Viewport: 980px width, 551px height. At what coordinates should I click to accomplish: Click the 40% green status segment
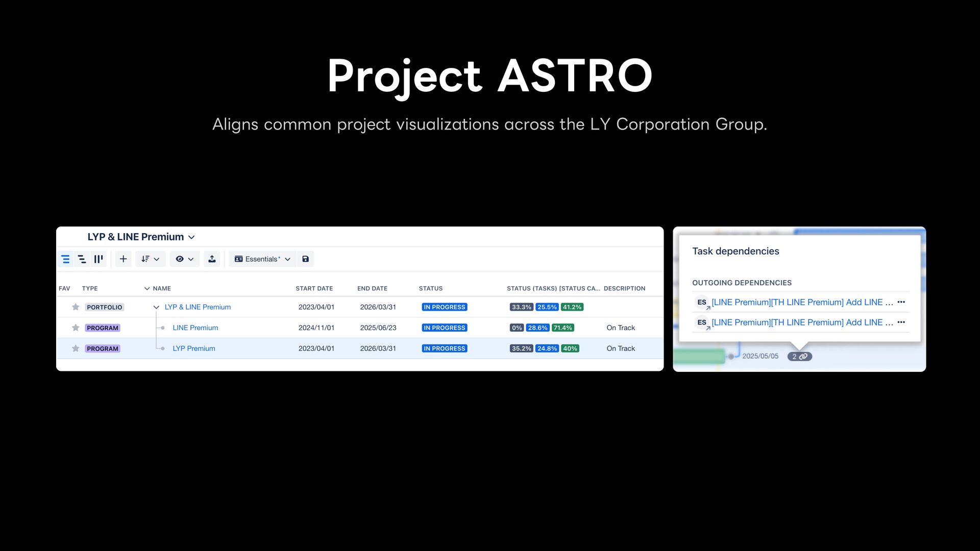click(x=570, y=348)
